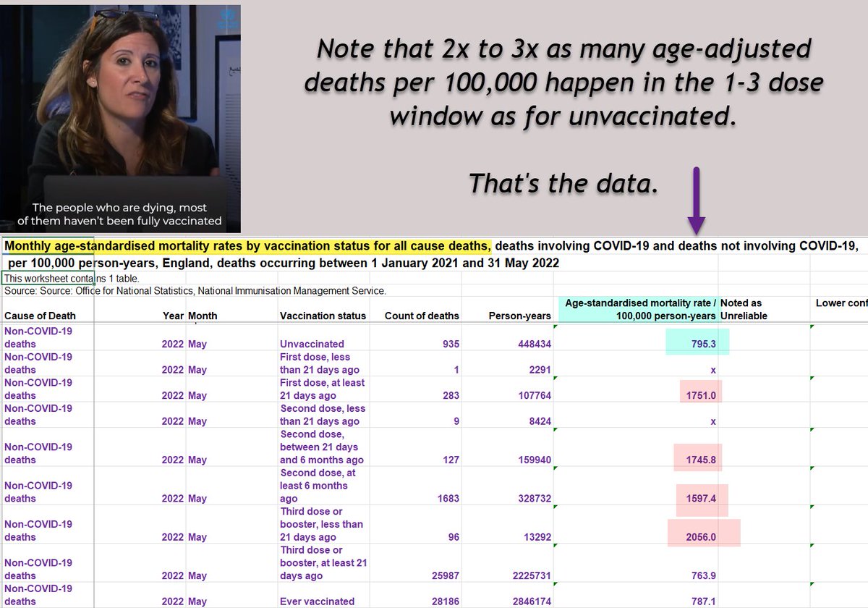
Task: Select 'Second dose, less than 21 days ago' cell
Action: tap(322, 415)
